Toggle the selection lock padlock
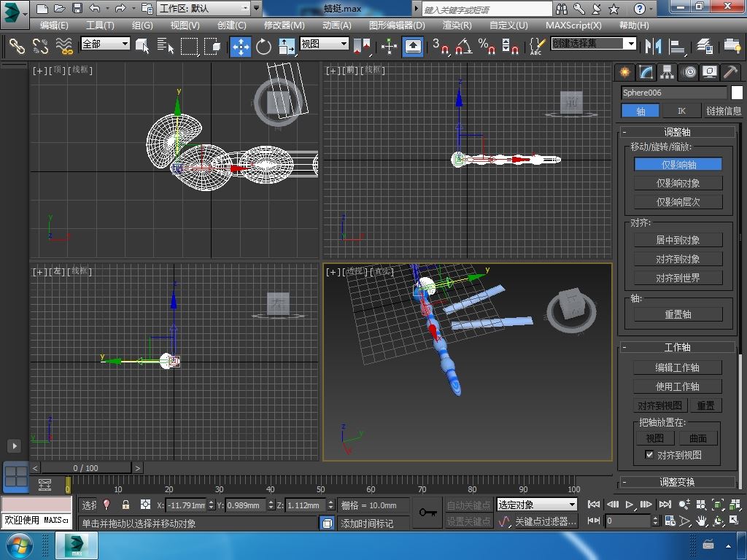The height and width of the screenshot is (560, 747). [125, 505]
